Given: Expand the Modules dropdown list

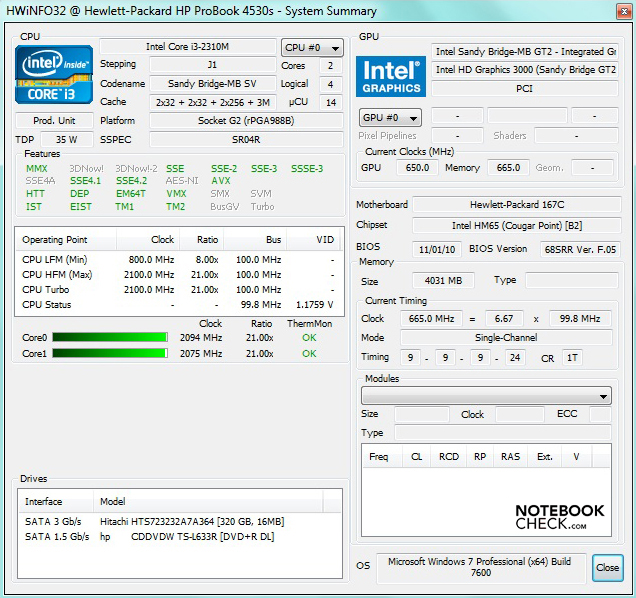Looking at the screenshot, I should [486, 396].
